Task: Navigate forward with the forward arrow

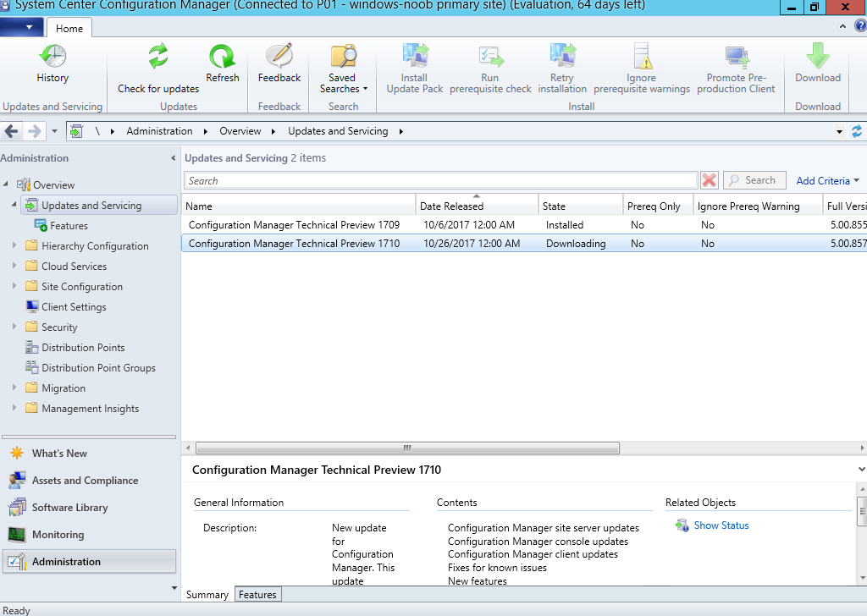Action: click(34, 131)
